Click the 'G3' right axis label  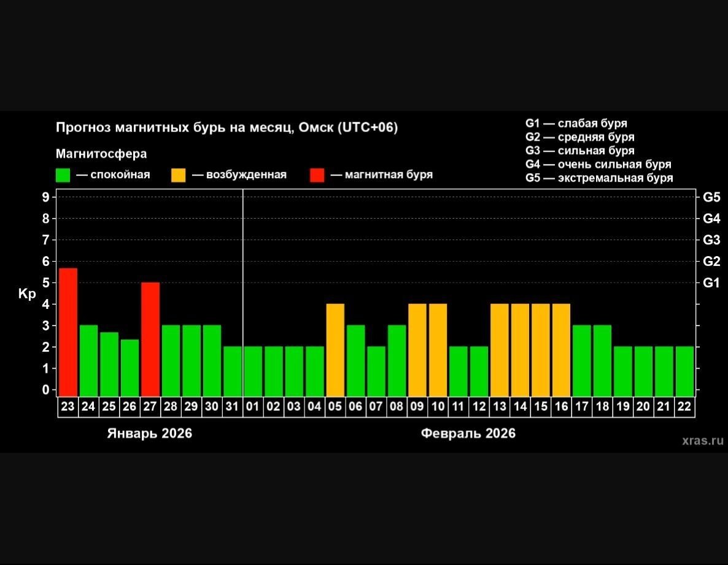tap(711, 240)
